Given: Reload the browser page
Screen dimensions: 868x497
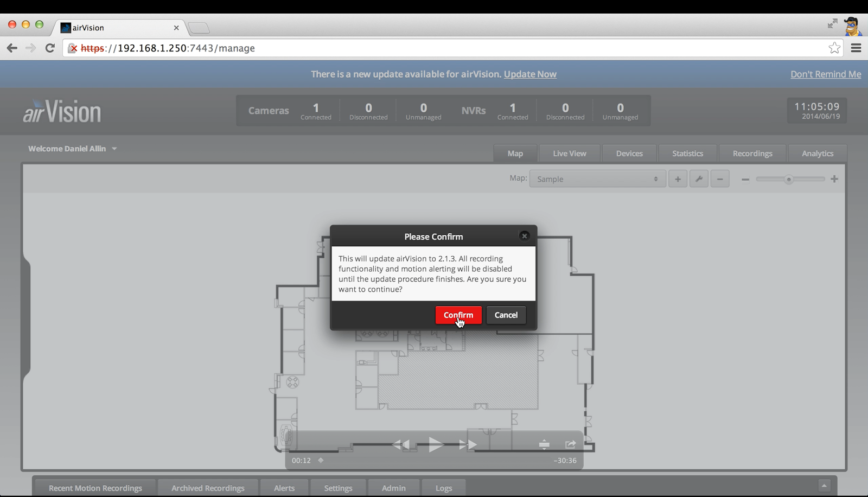Looking at the screenshot, I should [x=50, y=48].
